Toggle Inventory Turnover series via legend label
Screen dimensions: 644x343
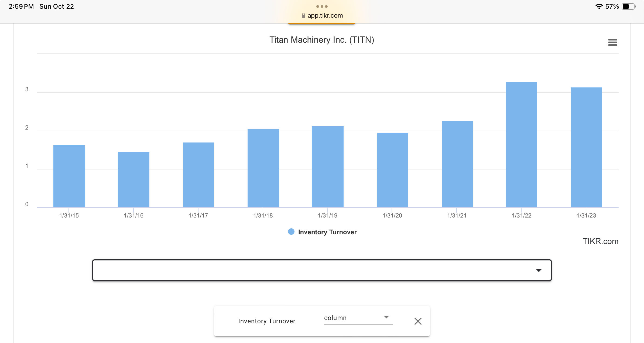pos(327,232)
